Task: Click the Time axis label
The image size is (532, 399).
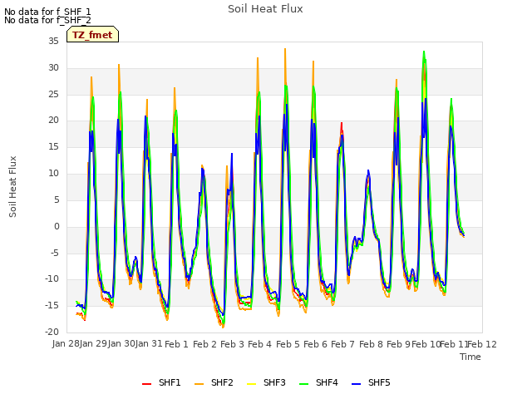Action: click(x=470, y=357)
